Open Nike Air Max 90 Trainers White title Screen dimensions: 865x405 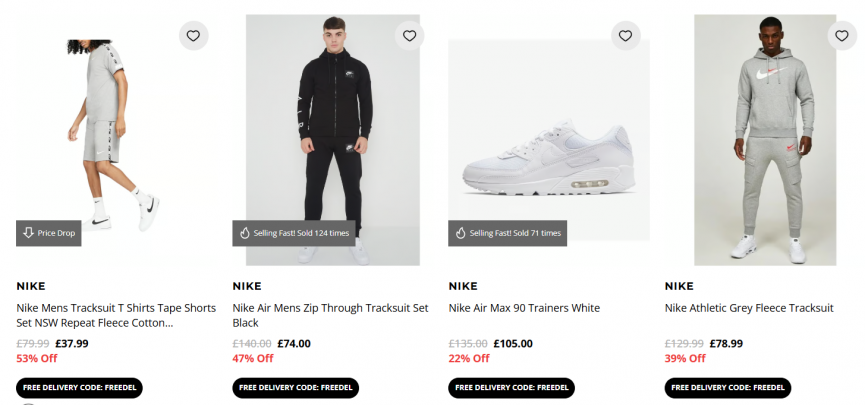(524, 308)
